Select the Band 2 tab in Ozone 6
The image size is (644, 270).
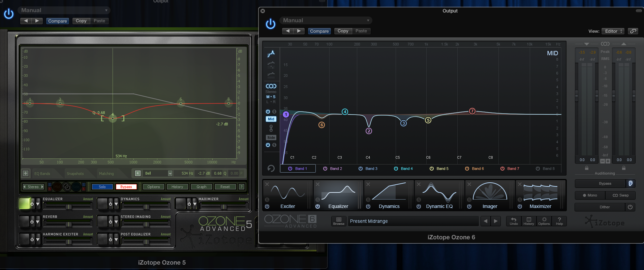tap(333, 169)
